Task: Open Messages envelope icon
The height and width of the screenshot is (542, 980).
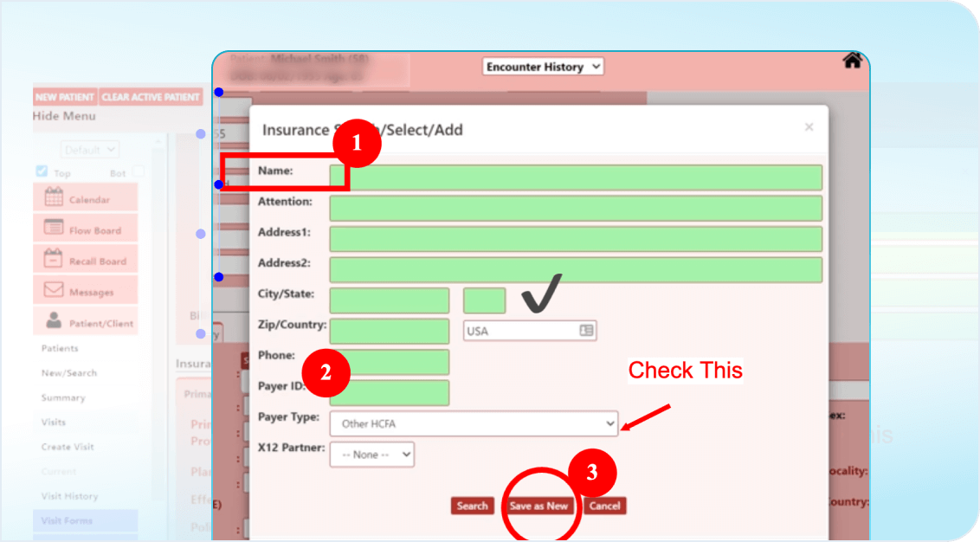Action: (x=54, y=289)
